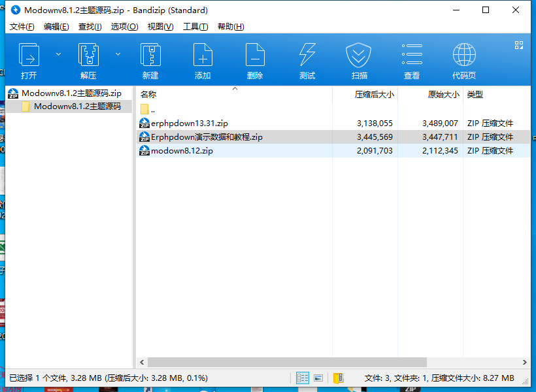Expand the Open (打开) dropdown arrow
Screen dimensions: 536x392
pos(58,54)
